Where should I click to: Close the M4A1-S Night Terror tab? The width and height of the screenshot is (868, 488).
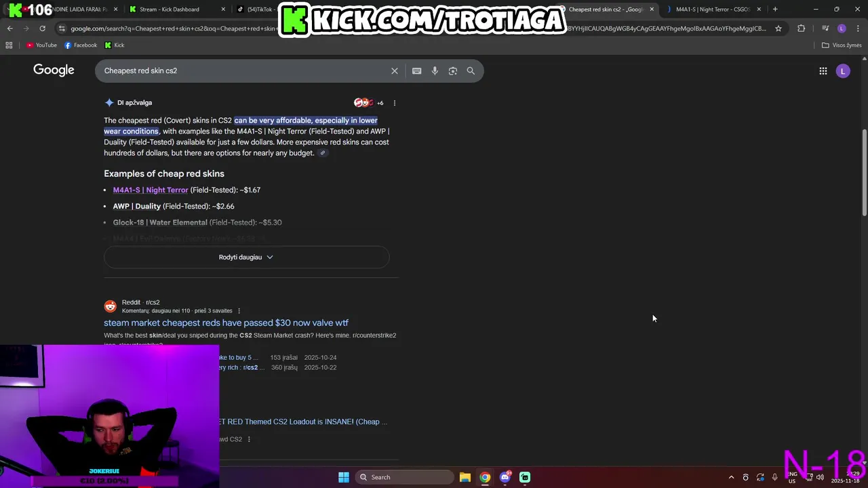click(x=759, y=9)
